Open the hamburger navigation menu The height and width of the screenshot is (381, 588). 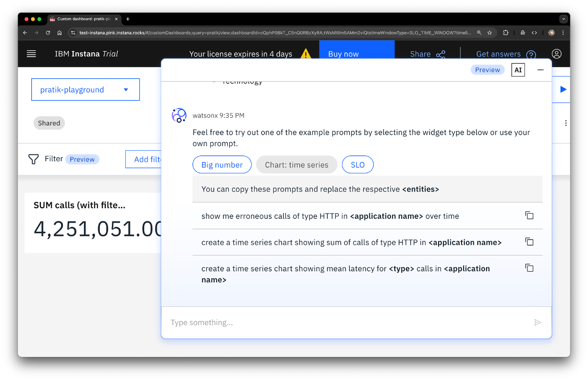coord(31,54)
